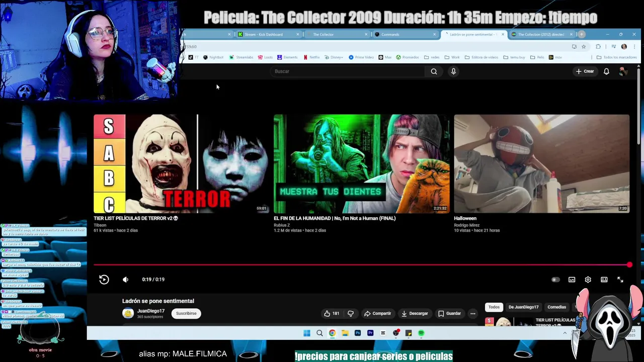Expand the redes bookmark folder
Image resolution: width=644 pixels, height=362 pixels.
[x=432, y=57]
